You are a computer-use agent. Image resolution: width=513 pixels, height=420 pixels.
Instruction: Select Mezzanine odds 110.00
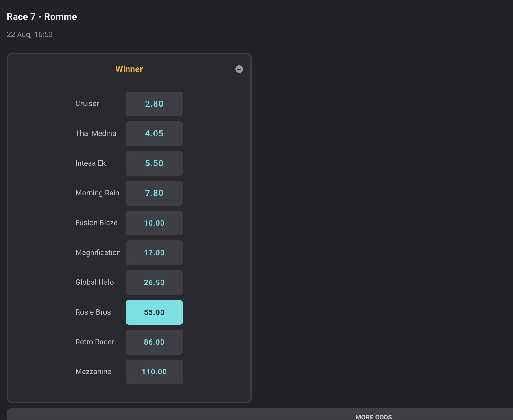154,372
